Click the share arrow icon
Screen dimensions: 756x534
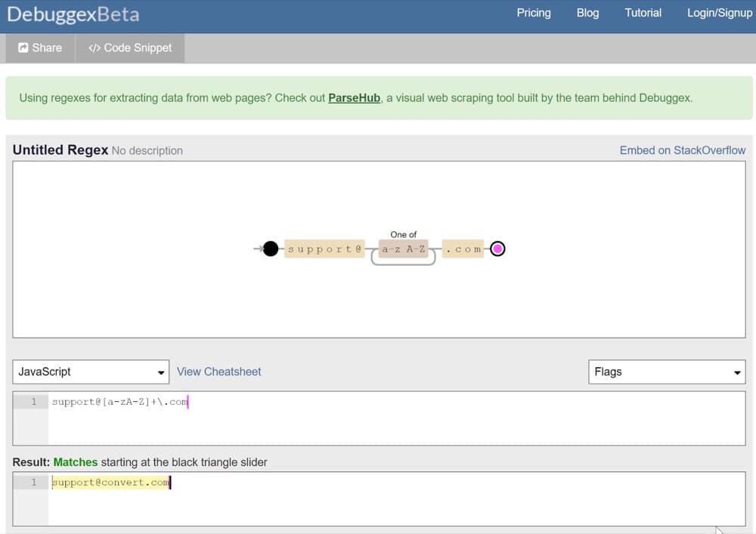click(23, 48)
